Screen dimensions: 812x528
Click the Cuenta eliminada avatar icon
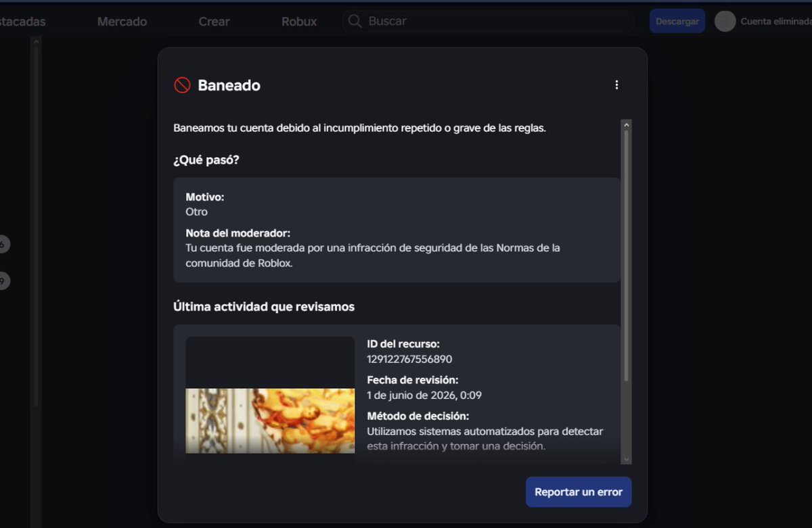pyautogui.click(x=725, y=21)
